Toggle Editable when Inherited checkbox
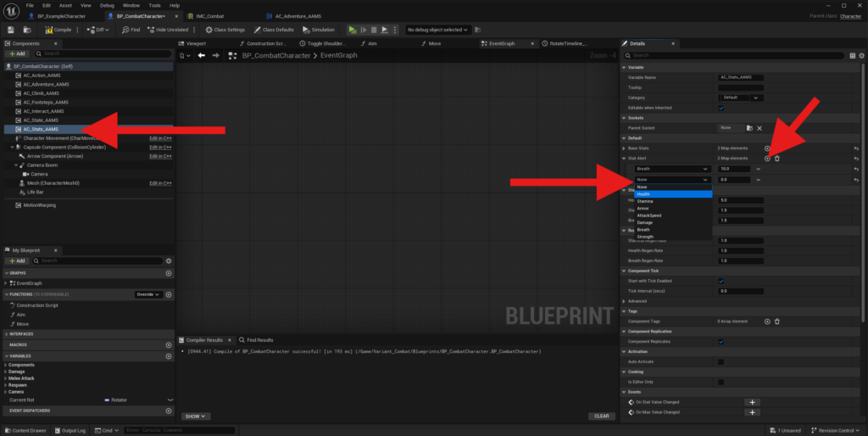The height and width of the screenshot is (436, 868). [x=721, y=108]
